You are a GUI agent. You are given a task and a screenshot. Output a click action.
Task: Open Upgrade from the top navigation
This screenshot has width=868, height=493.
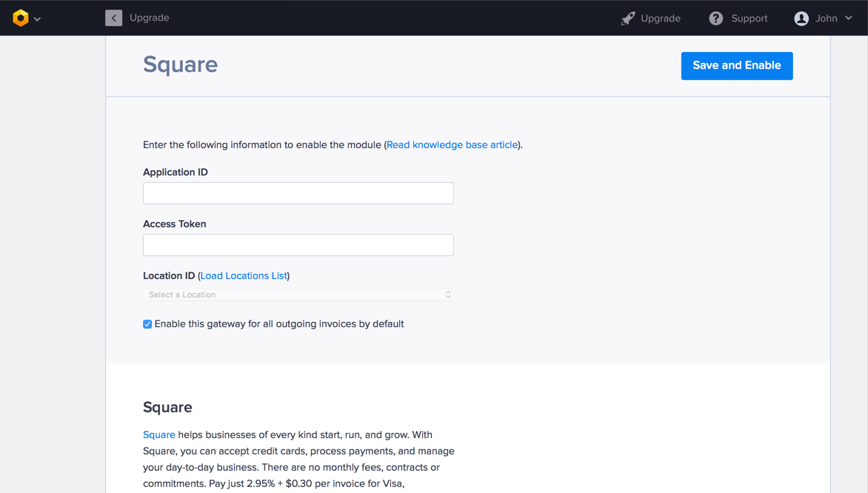(661, 19)
